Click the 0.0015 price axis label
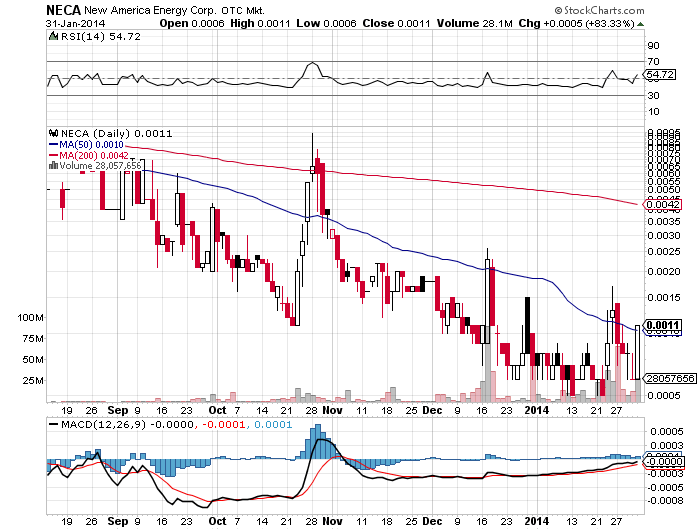 [664, 297]
